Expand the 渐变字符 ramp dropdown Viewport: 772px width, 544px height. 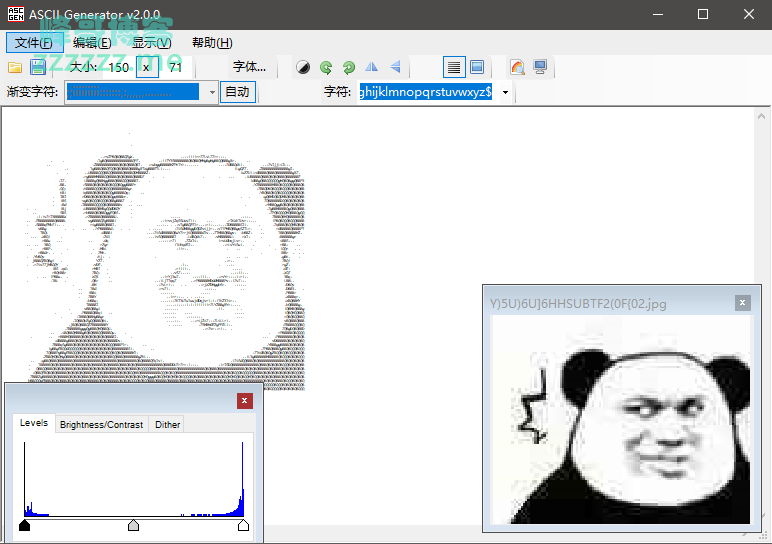click(x=212, y=92)
